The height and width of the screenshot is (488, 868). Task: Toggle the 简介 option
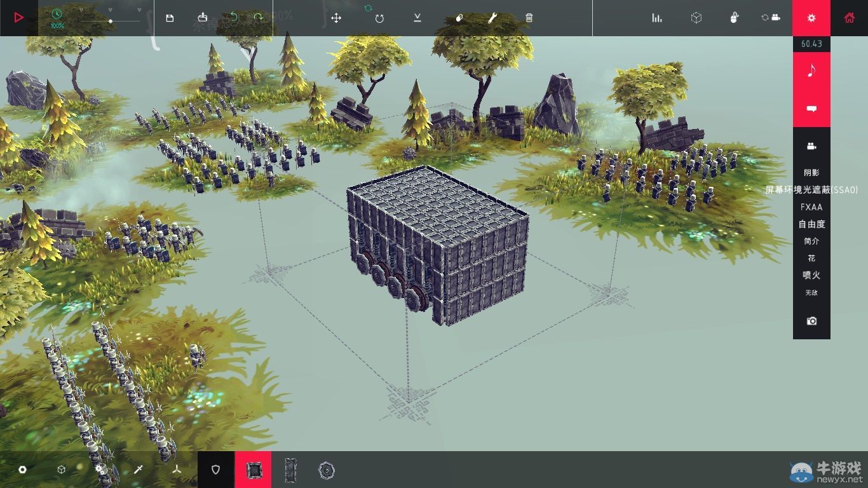811,241
